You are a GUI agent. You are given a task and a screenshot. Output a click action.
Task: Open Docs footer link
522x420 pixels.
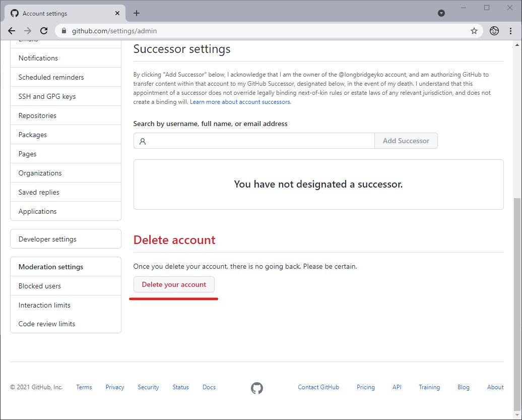coord(209,387)
